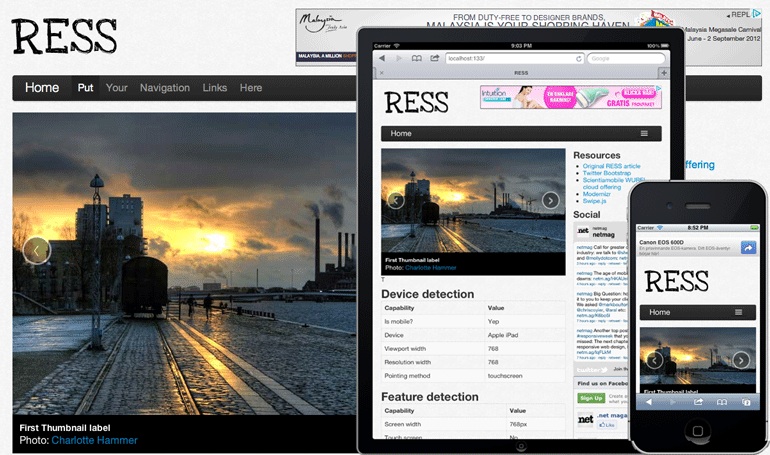Click the RESS logo on desktop page
770x455 pixels.
[x=64, y=36]
